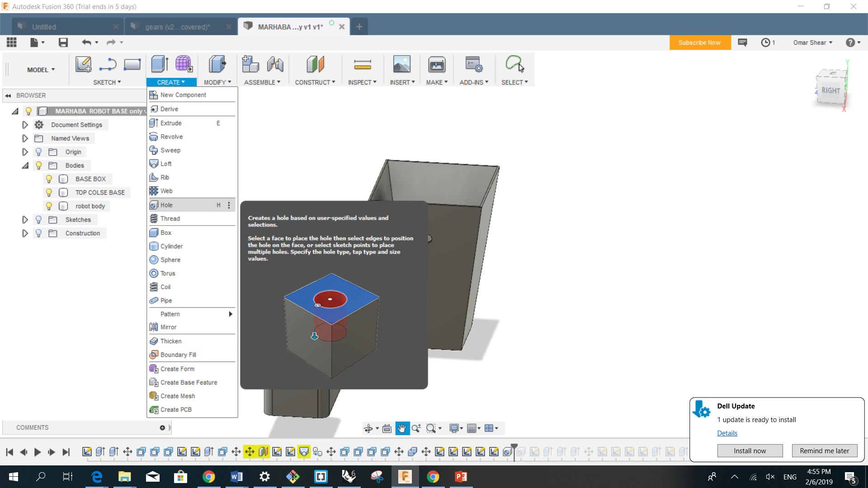This screenshot has height=488, width=868.
Task: Click the Select tool icon
Action: coord(514,64)
